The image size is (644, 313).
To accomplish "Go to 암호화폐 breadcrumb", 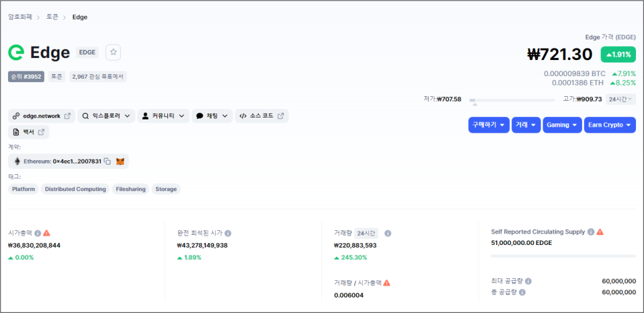I will coord(20,17).
